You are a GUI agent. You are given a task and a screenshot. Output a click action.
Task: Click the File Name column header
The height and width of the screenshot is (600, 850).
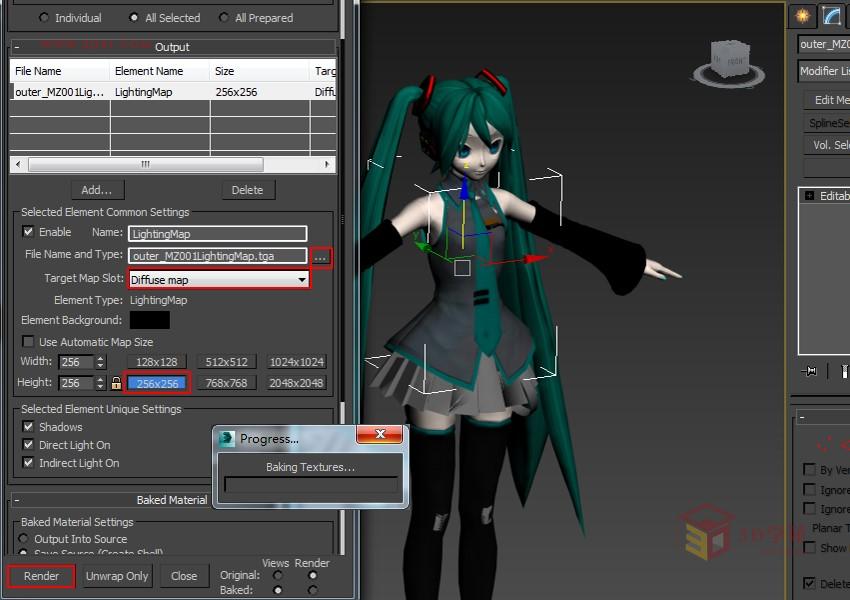60,71
